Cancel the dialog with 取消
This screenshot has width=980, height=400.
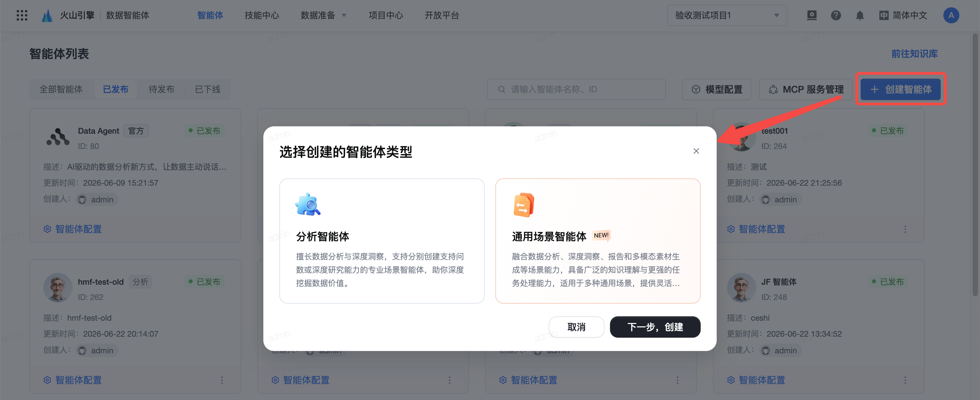pyautogui.click(x=576, y=327)
